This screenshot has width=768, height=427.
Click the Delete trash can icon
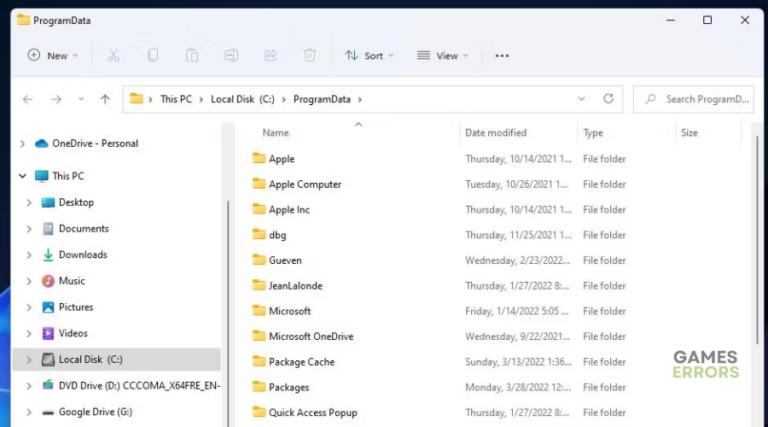310,56
